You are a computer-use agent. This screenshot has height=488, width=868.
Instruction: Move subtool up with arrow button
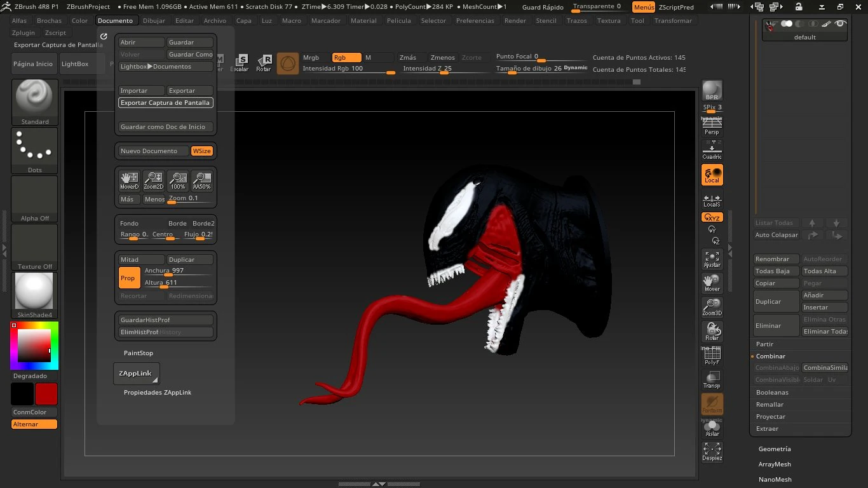(x=812, y=223)
